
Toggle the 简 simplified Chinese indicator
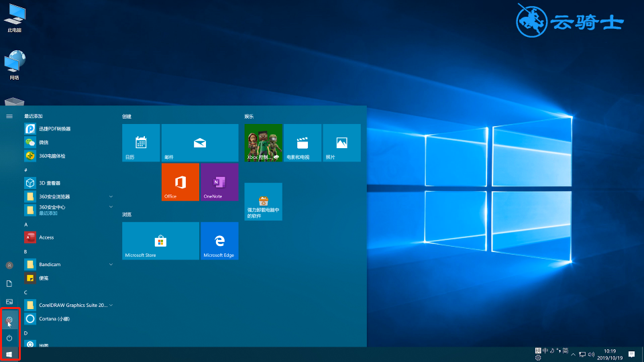[566, 351]
